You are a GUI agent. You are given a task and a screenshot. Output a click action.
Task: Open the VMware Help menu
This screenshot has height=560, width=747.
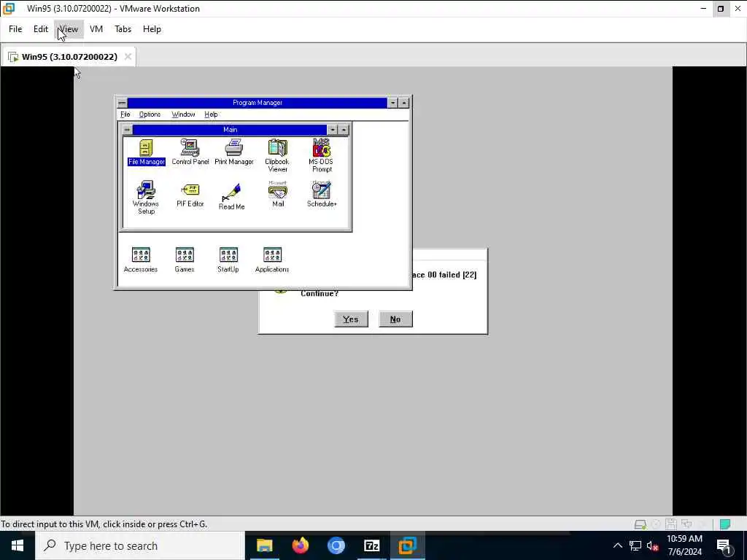(x=152, y=29)
